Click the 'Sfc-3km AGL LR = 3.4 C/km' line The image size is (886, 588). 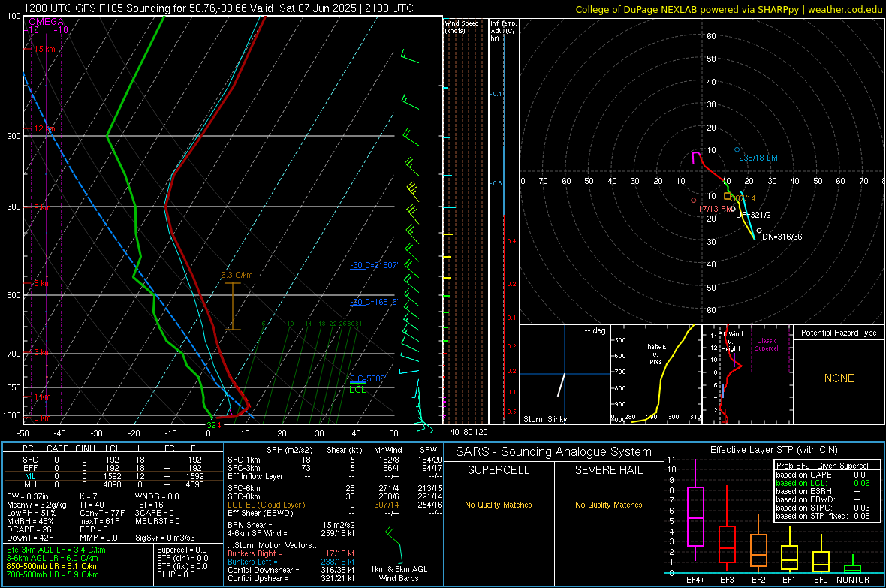click(x=56, y=550)
